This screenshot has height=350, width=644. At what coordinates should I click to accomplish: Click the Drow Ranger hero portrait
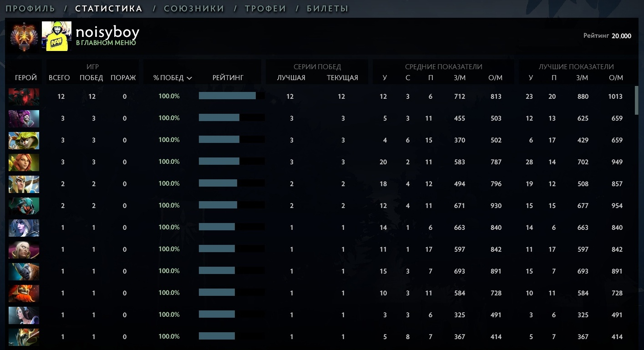tap(24, 228)
